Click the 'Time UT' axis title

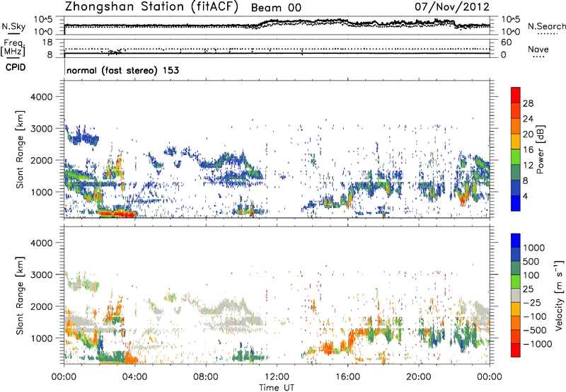pyautogui.click(x=277, y=388)
